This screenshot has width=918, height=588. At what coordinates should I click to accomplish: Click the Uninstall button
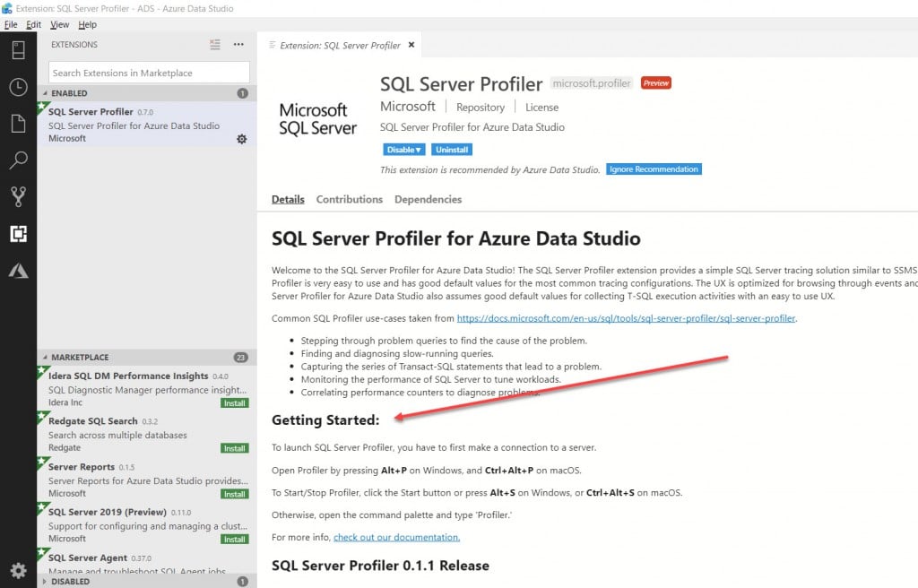(x=452, y=150)
